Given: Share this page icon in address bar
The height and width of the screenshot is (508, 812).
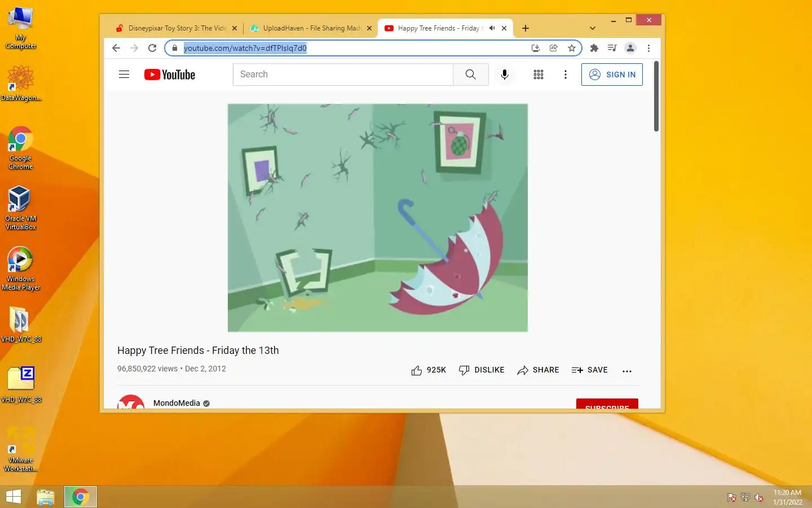Looking at the screenshot, I should point(554,48).
